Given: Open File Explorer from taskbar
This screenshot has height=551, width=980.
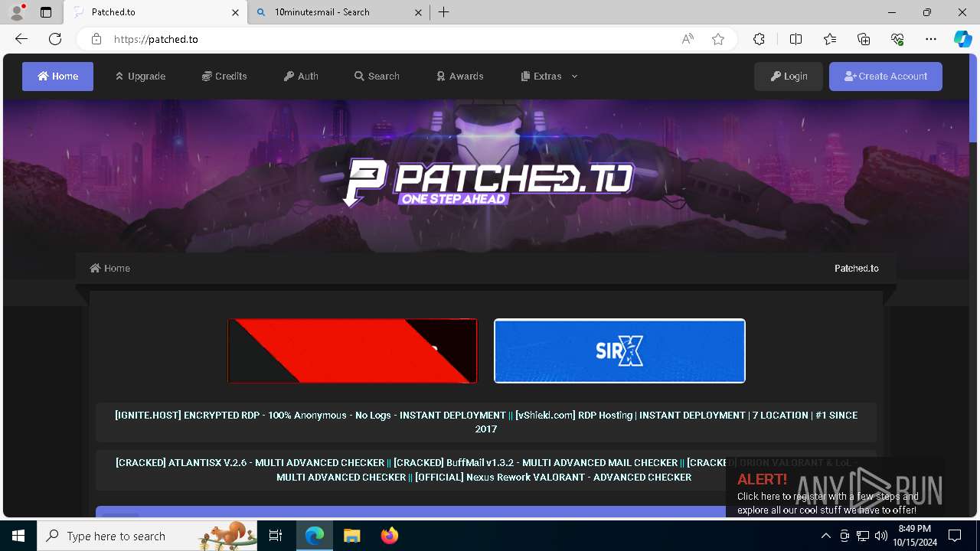Looking at the screenshot, I should pos(351,536).
